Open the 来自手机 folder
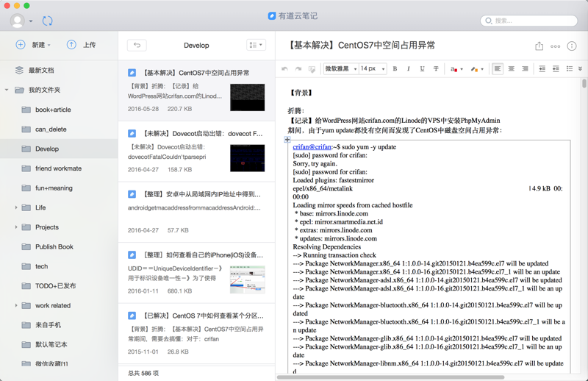The image size is (588, 381). coord(59,325)
